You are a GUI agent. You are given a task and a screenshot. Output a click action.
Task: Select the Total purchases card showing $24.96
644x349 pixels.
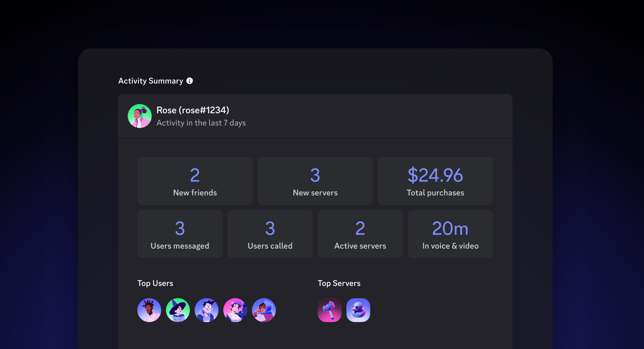tap(435, 181)
